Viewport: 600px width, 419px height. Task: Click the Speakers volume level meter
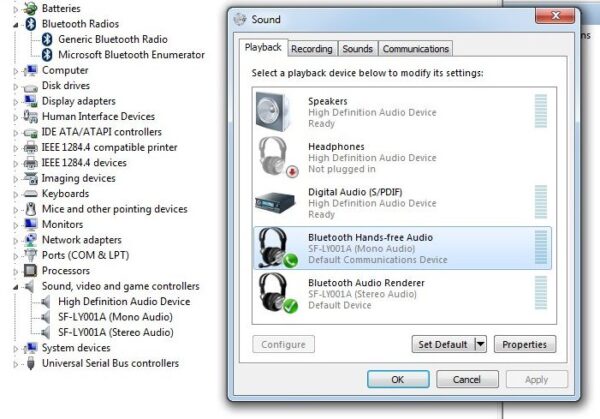point(541,110)
